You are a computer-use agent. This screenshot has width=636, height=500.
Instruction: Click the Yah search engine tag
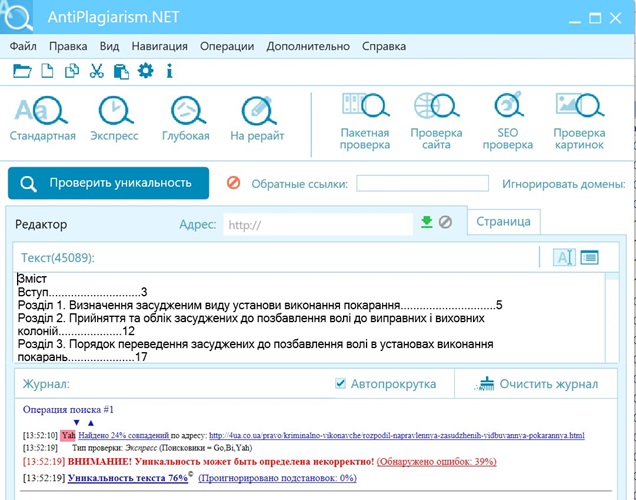68,436
